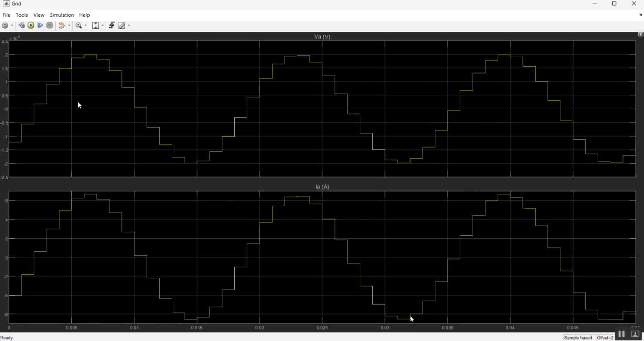Viewport: 644px width, 341px height.
Task: Click the Va (V) plot title
Action: (322, 37)
